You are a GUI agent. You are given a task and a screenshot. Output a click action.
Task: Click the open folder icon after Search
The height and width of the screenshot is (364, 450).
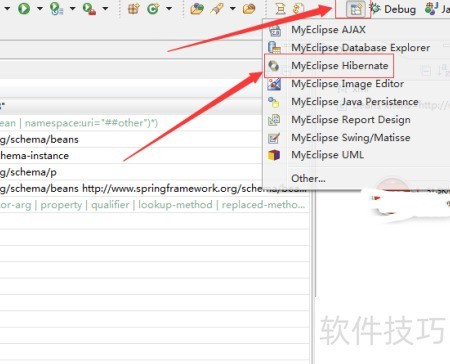coord(249,8)
